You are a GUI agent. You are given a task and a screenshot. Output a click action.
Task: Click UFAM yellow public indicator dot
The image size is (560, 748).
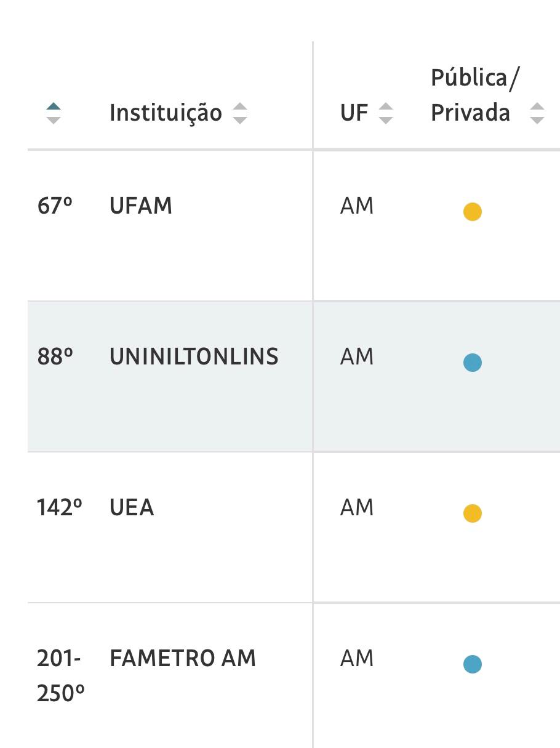click(472, 212)
